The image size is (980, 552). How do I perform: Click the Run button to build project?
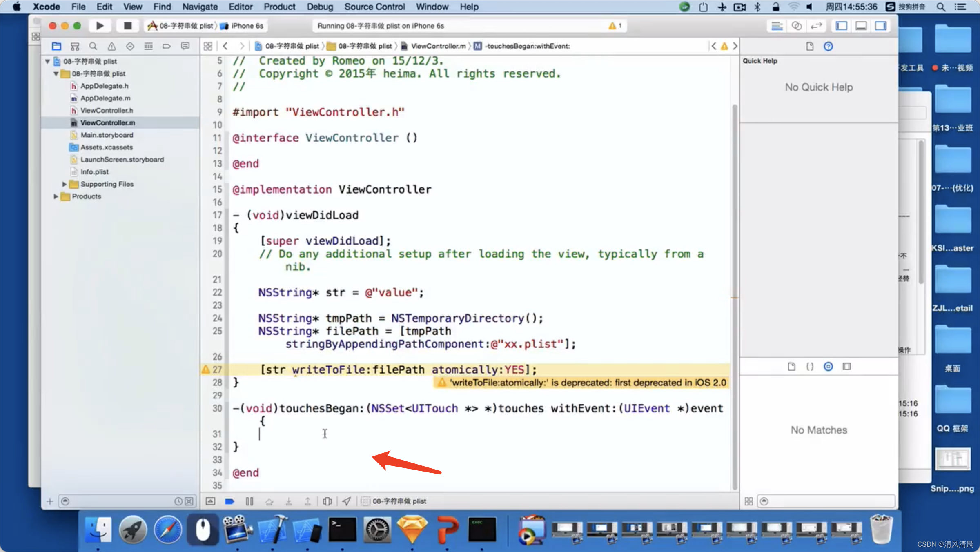pos(99,26)
